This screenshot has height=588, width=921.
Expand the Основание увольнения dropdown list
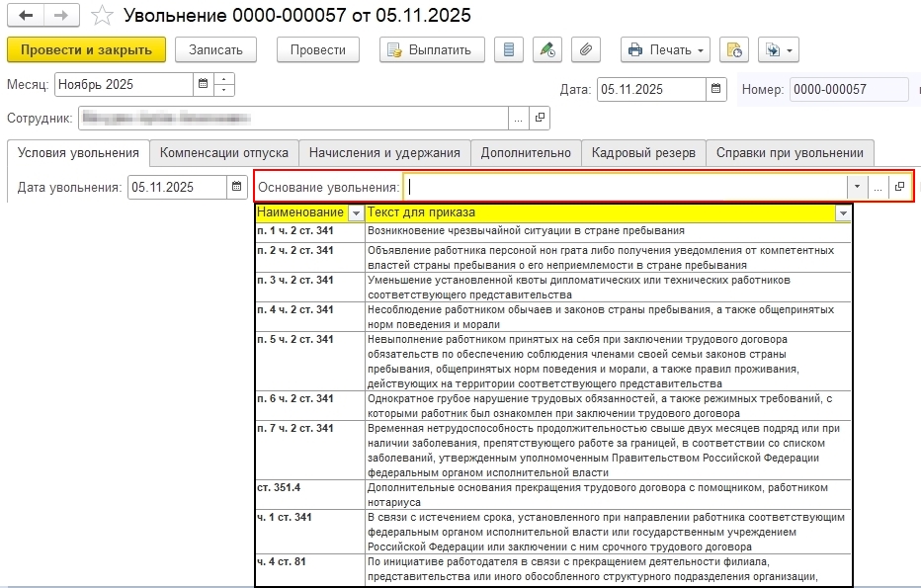pos(857,187)
